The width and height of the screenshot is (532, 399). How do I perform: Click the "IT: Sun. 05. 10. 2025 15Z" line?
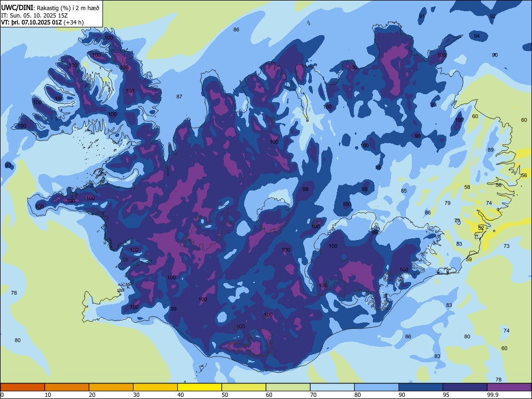pyautogui.click(x=34, y=15)
